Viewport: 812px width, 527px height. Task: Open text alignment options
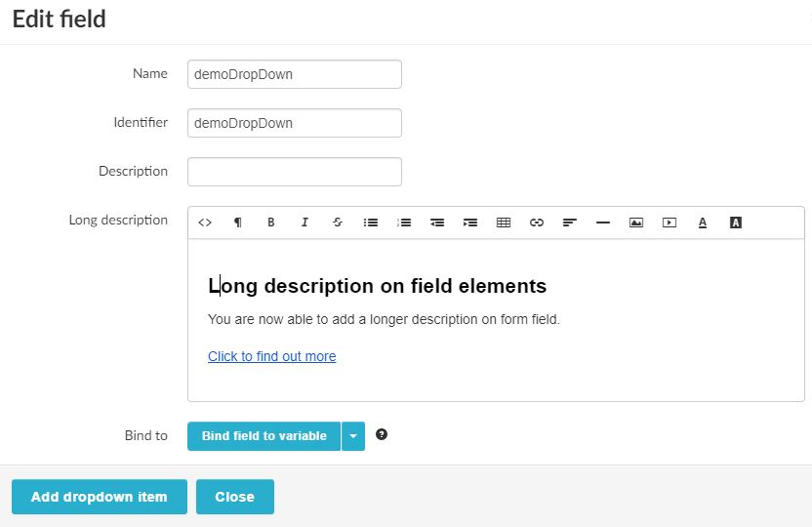570,223
